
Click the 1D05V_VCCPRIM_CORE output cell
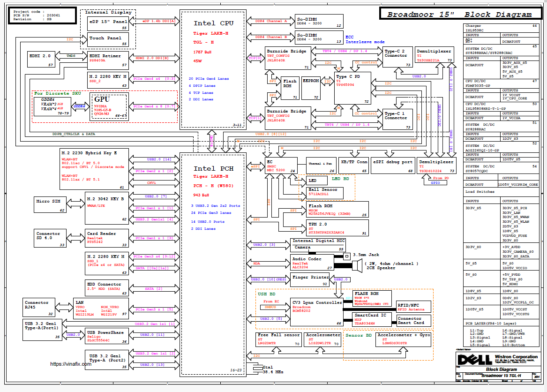[x=518, y=184]
